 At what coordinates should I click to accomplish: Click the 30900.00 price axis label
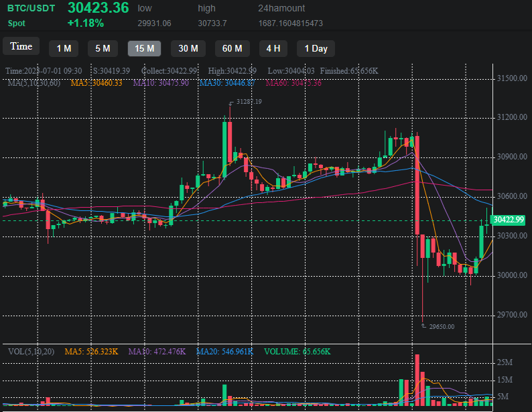tap(512, 157)
